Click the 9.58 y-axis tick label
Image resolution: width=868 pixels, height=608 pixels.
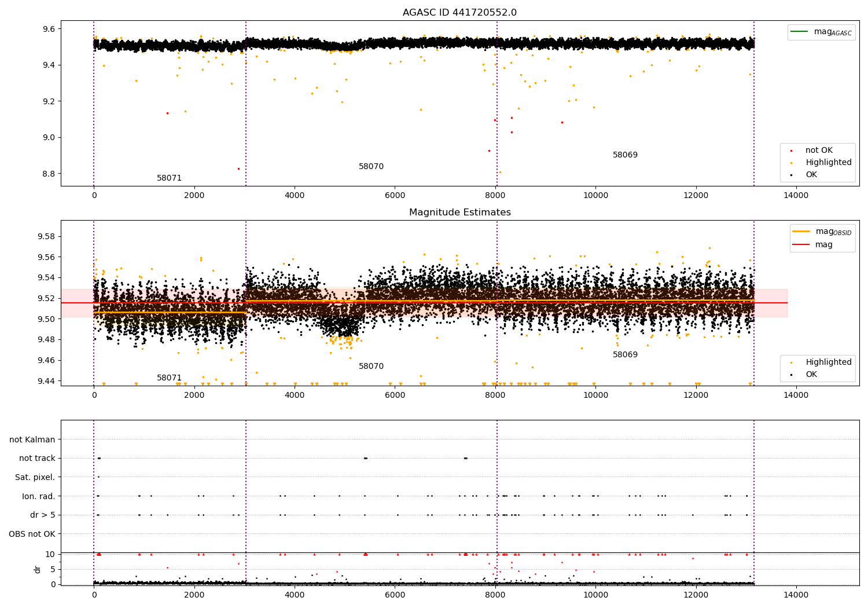46,237
